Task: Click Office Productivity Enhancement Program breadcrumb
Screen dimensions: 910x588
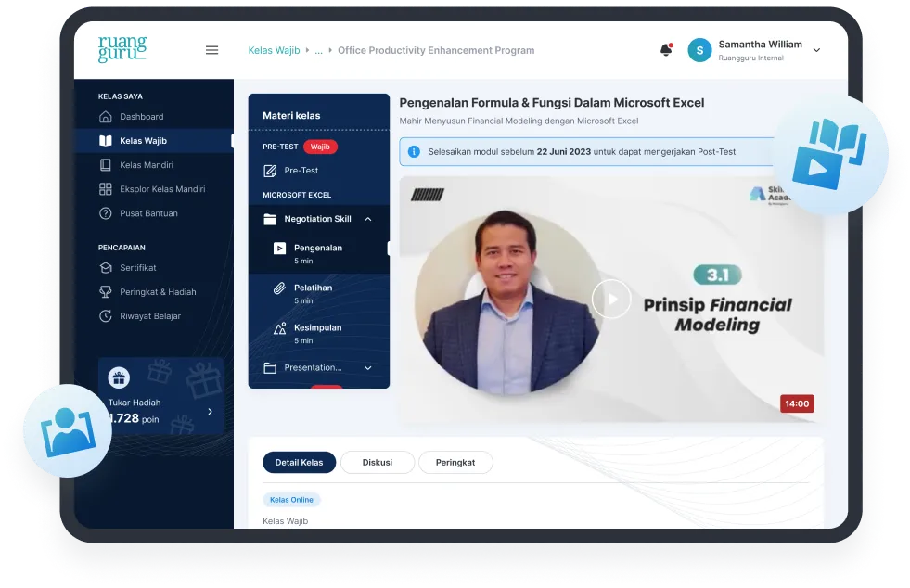Action: coord(436,50)
